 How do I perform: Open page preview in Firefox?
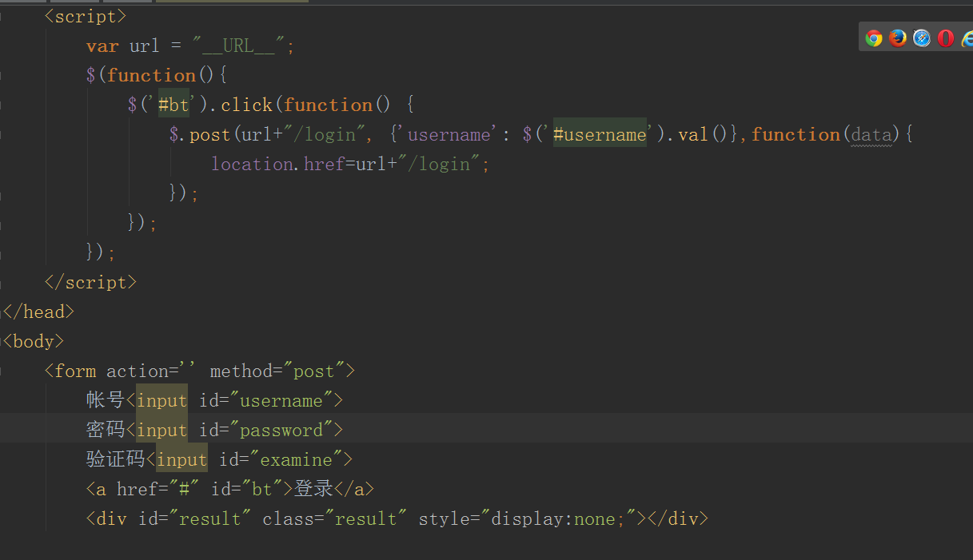898,38
